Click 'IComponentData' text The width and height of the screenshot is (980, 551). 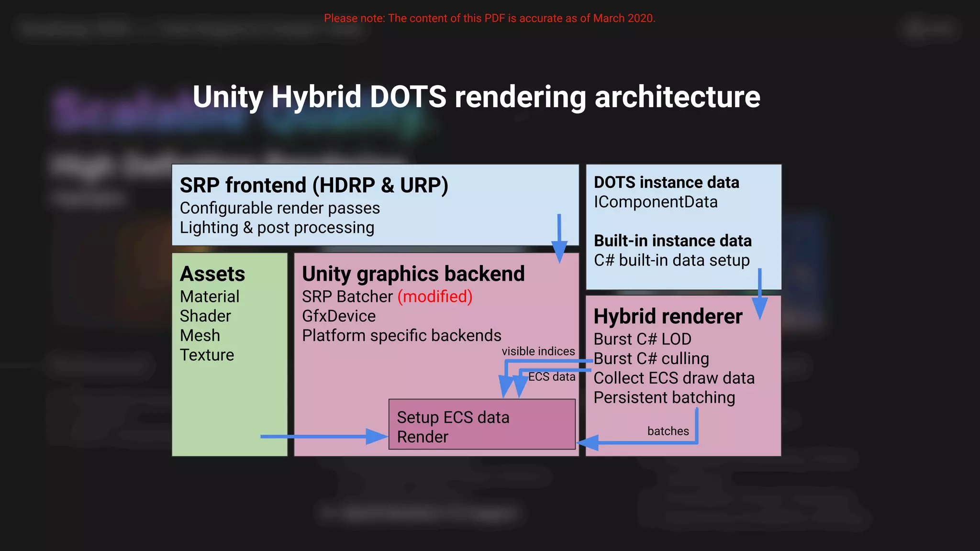pyautogui.click(x=656, y=202)
